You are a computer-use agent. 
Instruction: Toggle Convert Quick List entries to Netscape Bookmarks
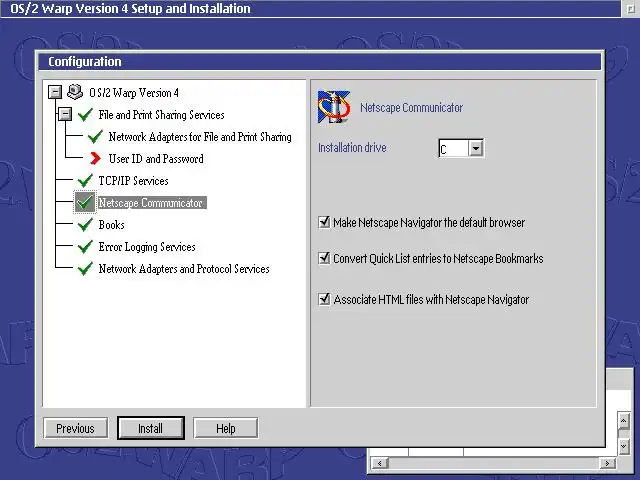324,258
